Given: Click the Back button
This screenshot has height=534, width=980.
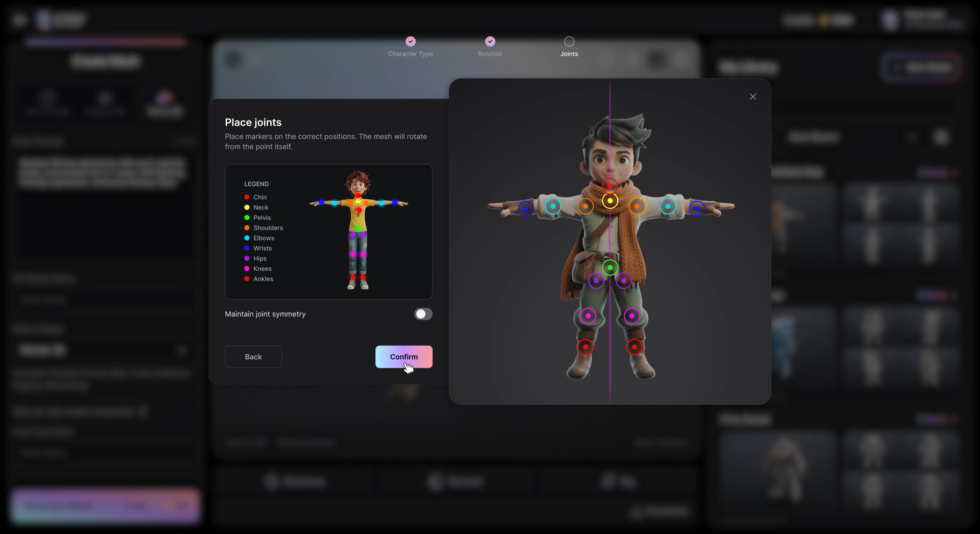Looking at the screenshot, I should pyautogui.click(x=253, y=357).
